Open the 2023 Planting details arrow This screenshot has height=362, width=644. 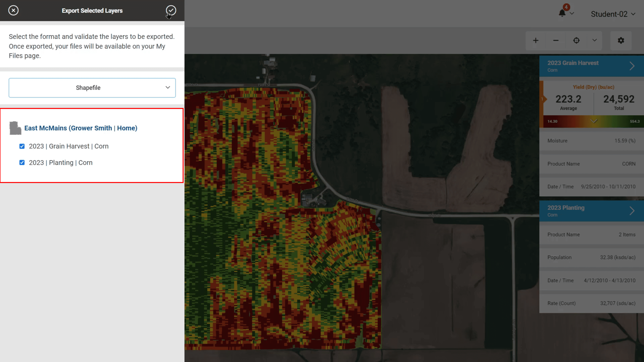(x=632, y=211)
